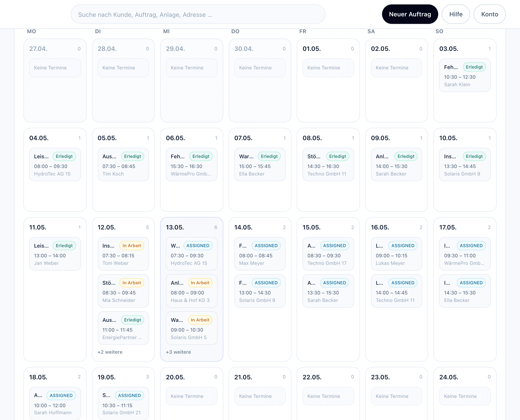Open Sarah Hoffmann appointment on 18.05.
The image size is (520, 420).
55,404
